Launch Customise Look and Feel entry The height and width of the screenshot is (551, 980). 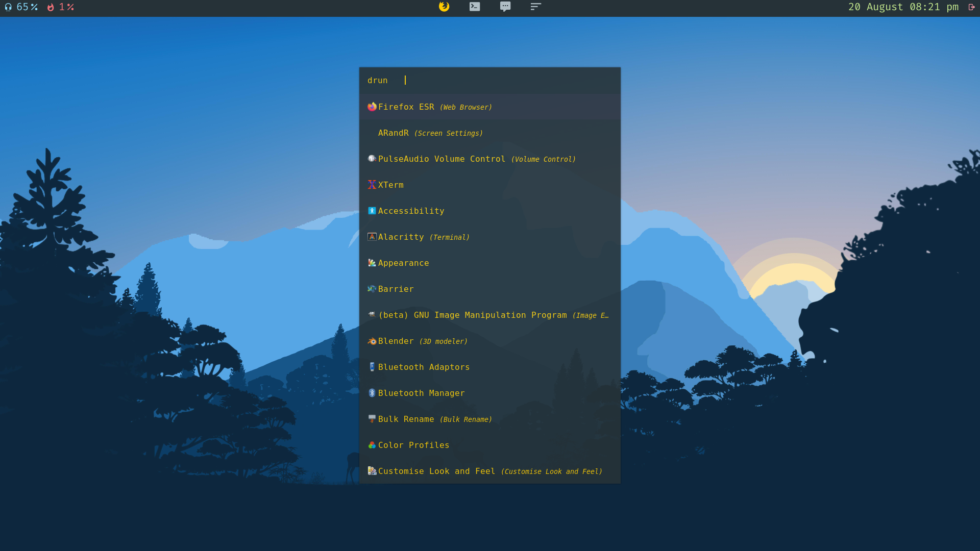[x=489, y=471]
